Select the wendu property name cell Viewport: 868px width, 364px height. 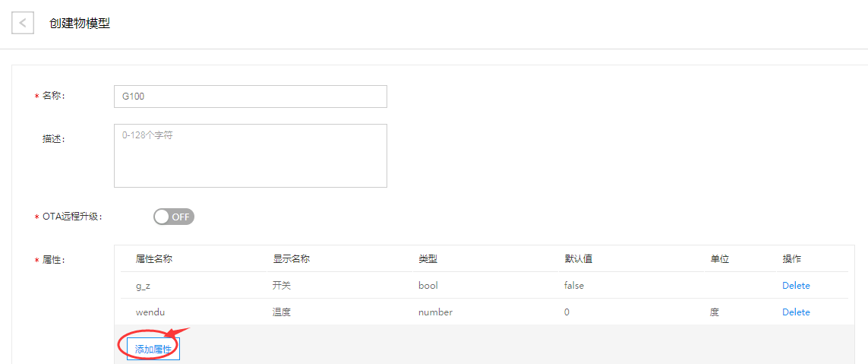click(150, 312)
